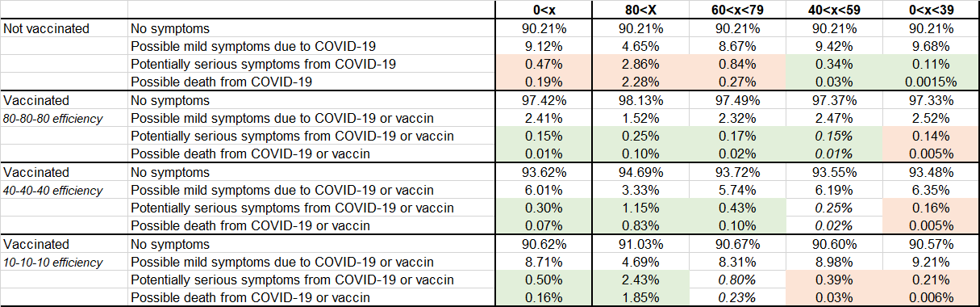980x307 pixels.
Task: Click the red 2.28% death cell
Action: pyautogui.click(x=638, y=82)
